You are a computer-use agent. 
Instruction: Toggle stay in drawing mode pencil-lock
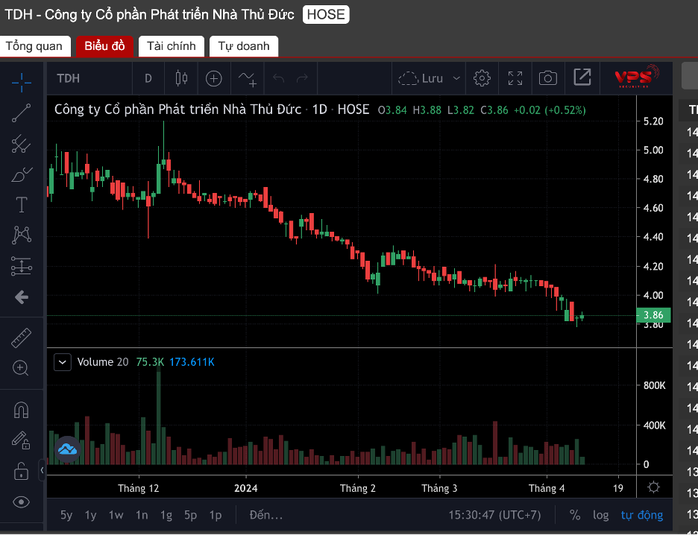pyautogui.click(x=21, y=440)
